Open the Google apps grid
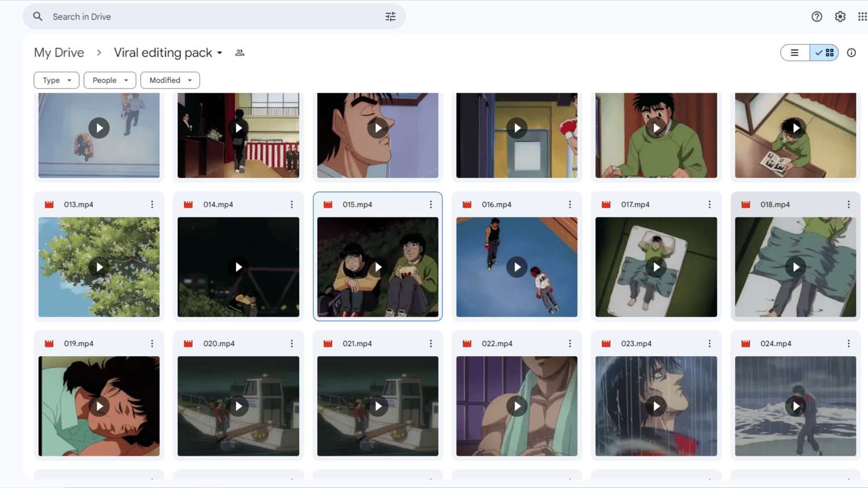 point(862,17)
